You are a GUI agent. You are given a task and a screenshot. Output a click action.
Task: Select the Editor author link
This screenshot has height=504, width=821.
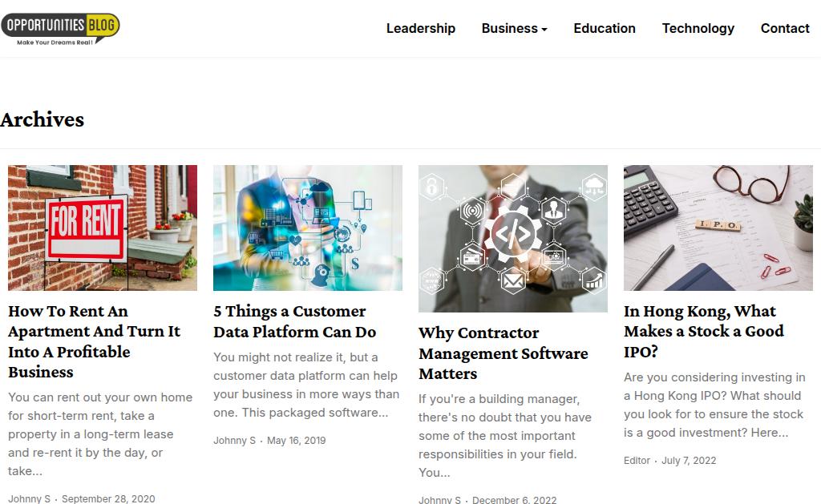[637, 460]
